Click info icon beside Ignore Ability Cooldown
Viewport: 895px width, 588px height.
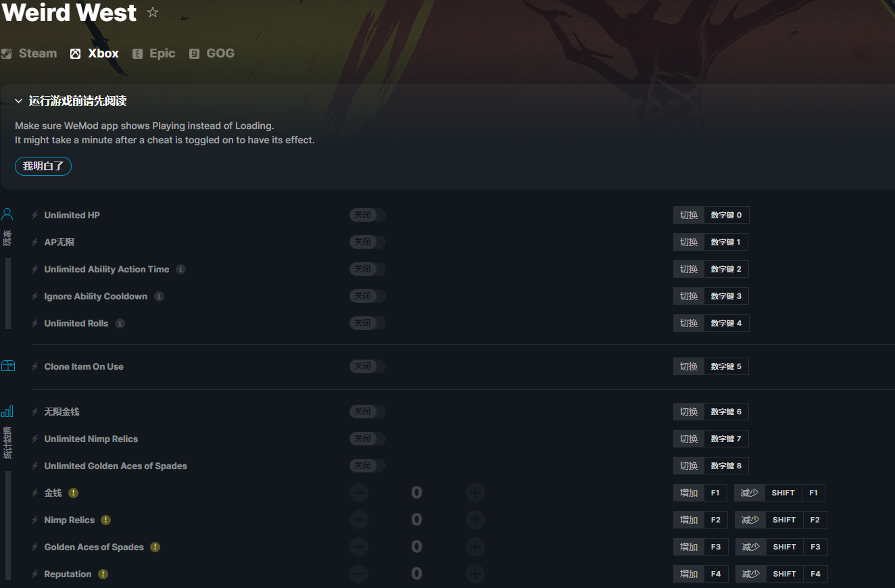pos(159,296)
